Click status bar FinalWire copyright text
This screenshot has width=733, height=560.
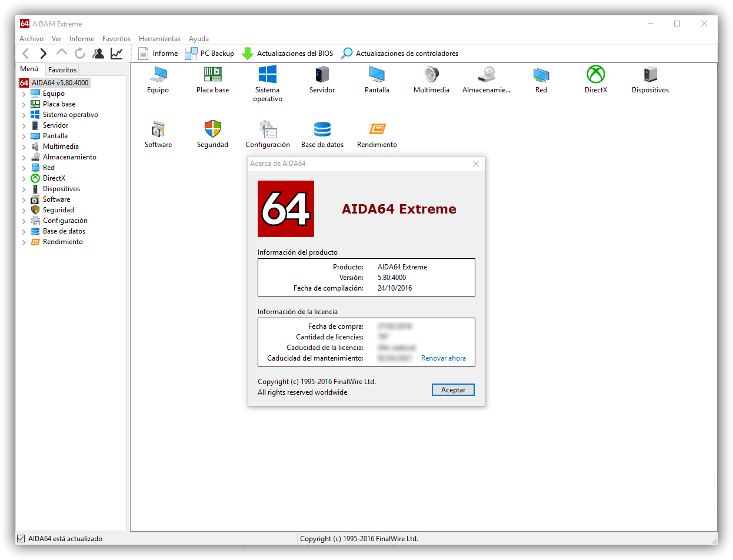(x=359, y=538)
